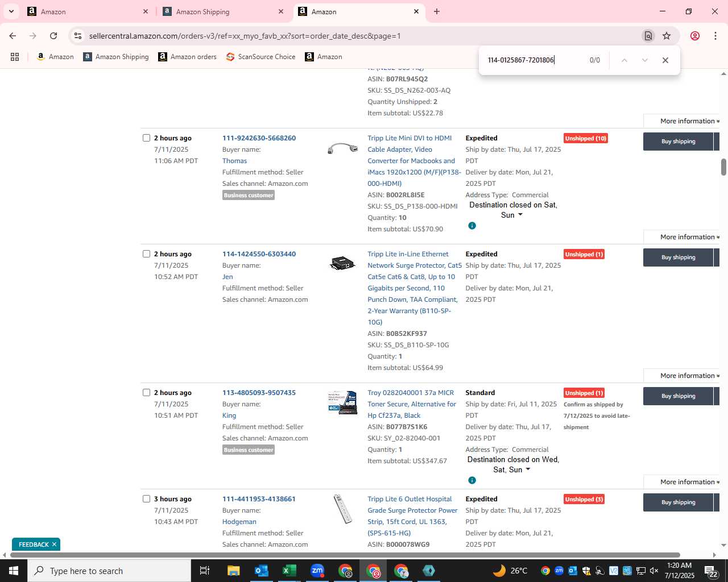
Task: Expand More information for King order
Action: (x=689, y=482)
